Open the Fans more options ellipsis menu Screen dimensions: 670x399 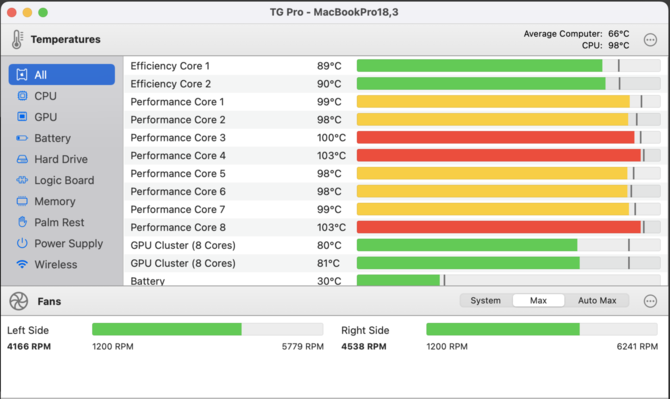coord(650,301)
